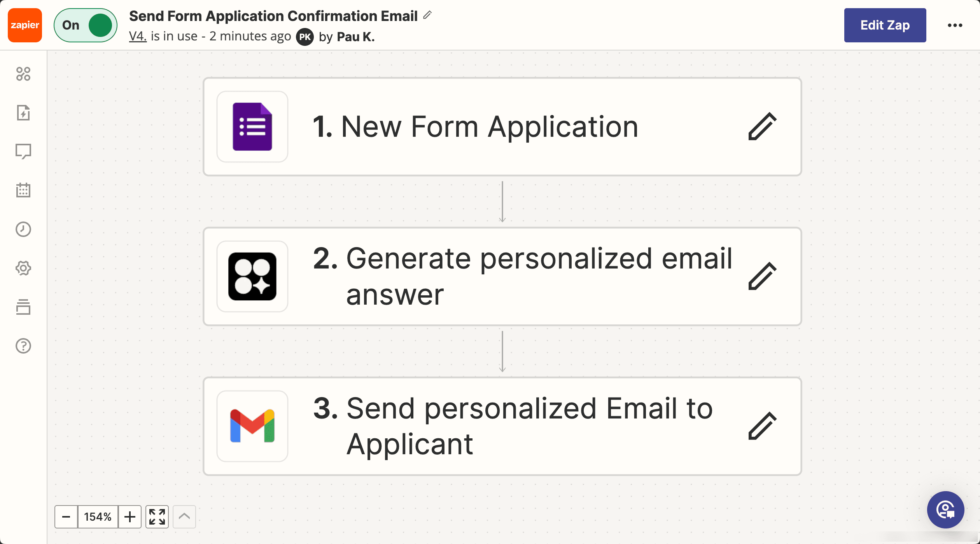Expand the fullscreen canvas view
The image size is (980, 544).
pos(157,517)
